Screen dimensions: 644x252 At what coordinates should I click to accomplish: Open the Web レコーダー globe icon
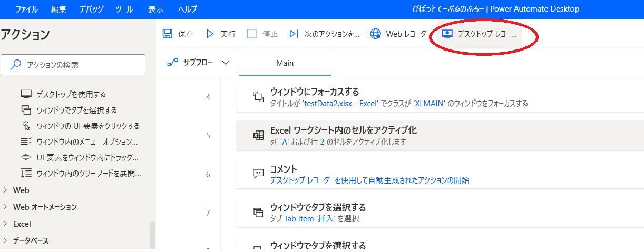pos(376,34)
